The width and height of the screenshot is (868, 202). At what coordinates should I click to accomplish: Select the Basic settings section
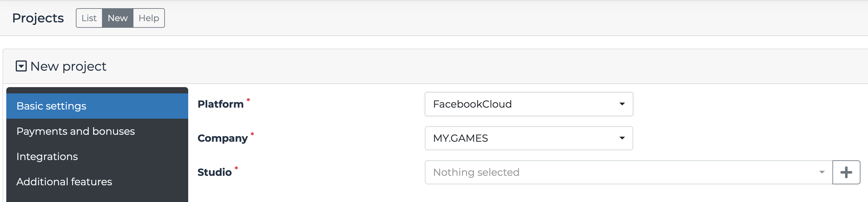(x=51, y=105)
